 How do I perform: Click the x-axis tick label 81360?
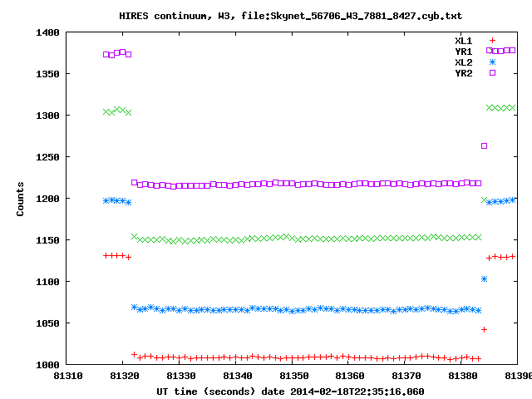click(350, 376)
